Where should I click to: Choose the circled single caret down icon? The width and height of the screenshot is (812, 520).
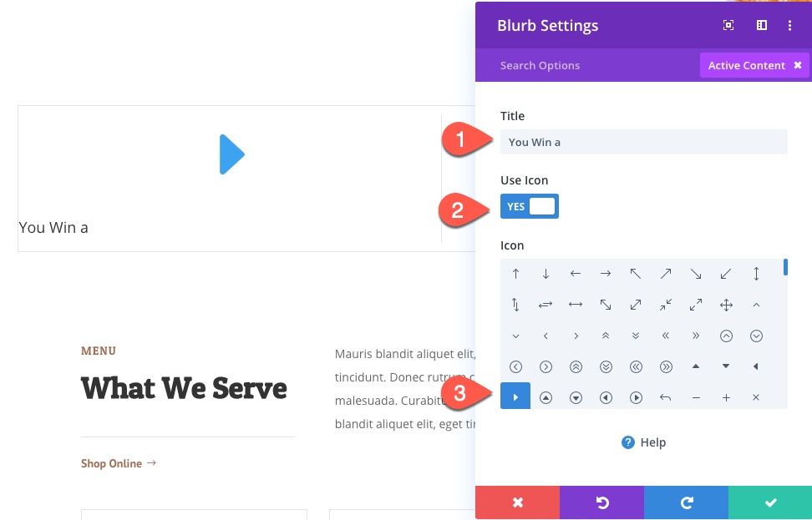pyautogui.click(x=756, y=336)
